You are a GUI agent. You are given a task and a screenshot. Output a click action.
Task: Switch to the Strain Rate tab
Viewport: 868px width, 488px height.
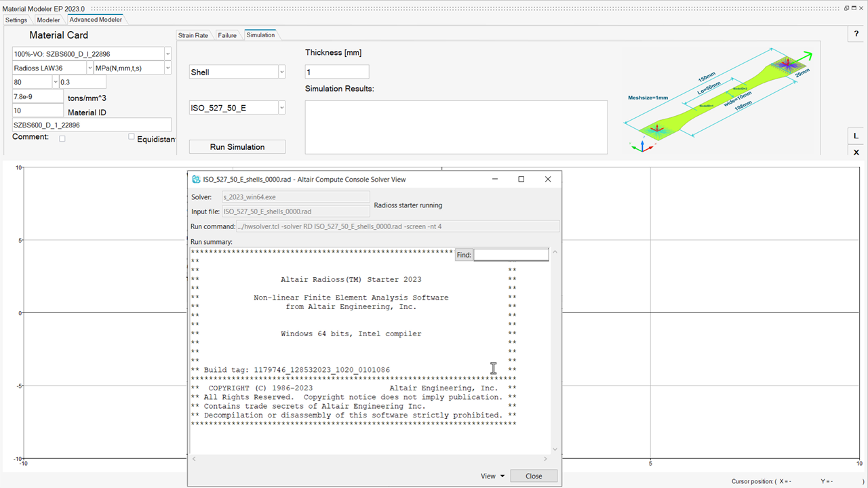click(193, 35)
